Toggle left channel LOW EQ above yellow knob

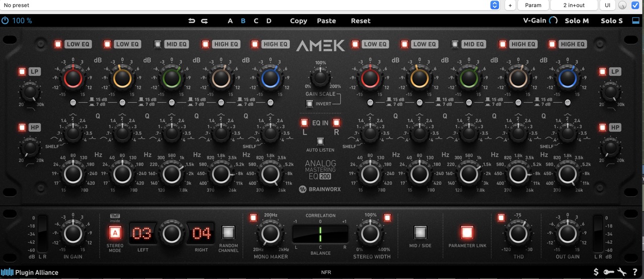(x=107, y=44)
